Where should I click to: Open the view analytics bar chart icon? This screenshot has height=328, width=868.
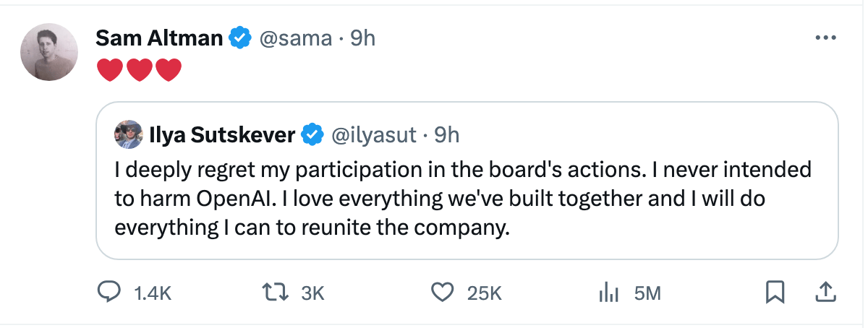[608, 292]
